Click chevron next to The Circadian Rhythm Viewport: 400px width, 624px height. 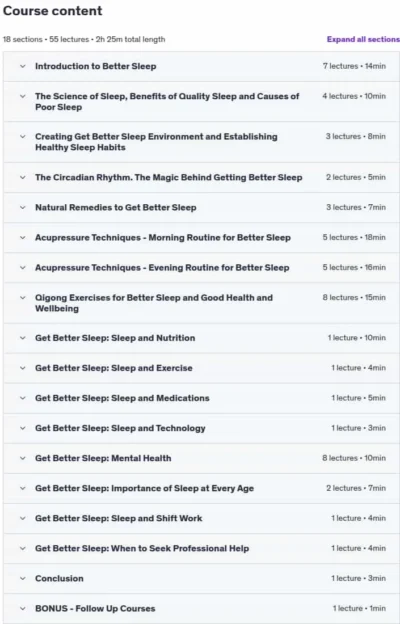tap(23, 177)
